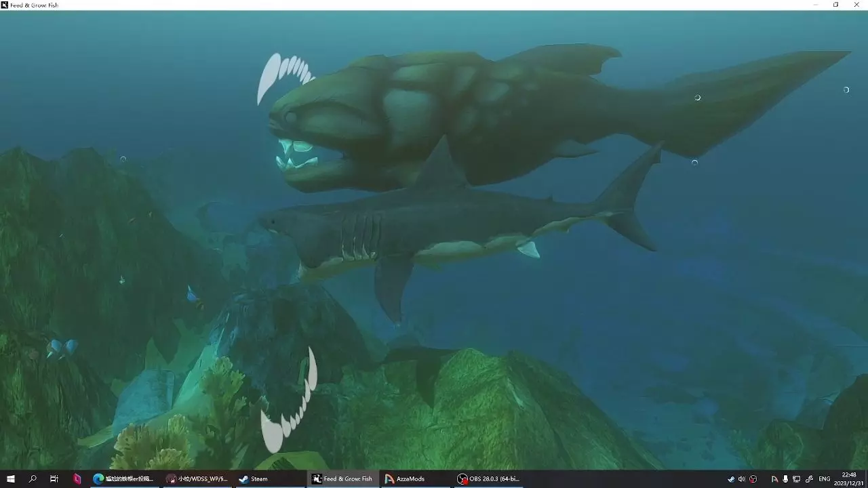Restore down the Feed & Grow: Fish window

point(836,5)
